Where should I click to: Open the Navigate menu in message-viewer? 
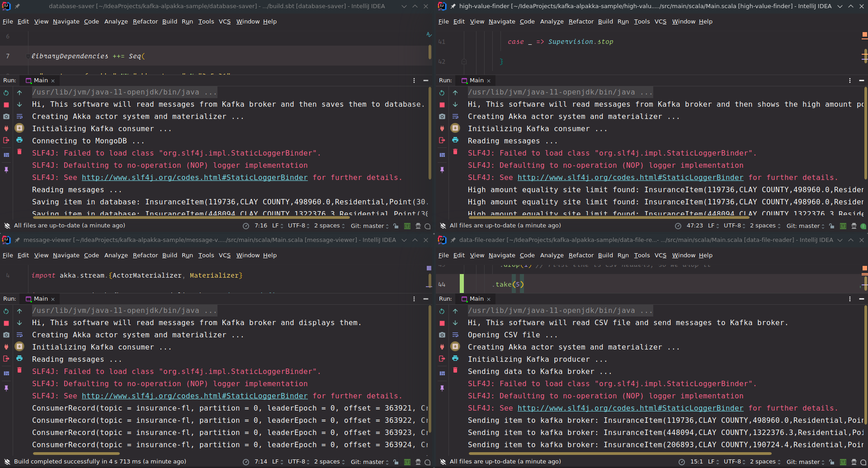[x=66, y=255]
